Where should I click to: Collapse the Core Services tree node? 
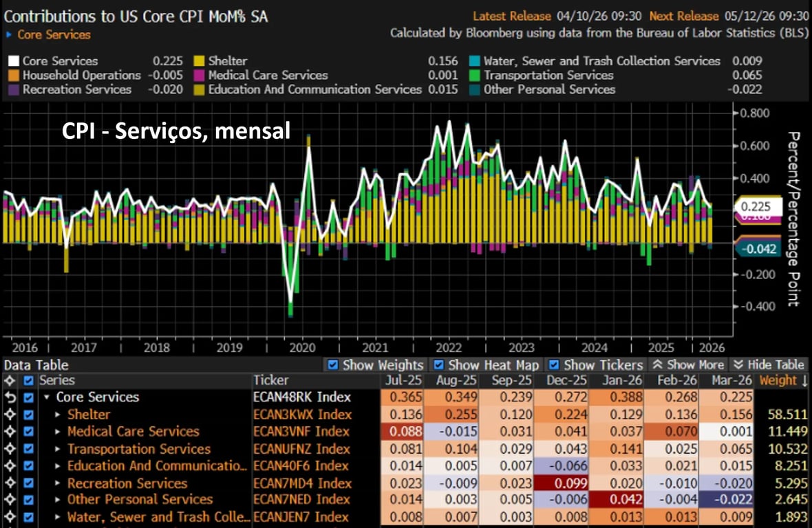[x=47, y=397]
